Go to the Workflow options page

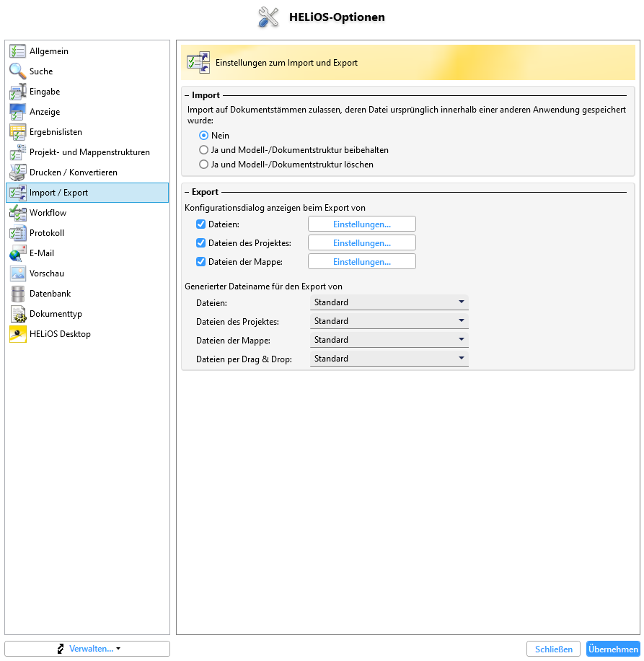point(87,213)
